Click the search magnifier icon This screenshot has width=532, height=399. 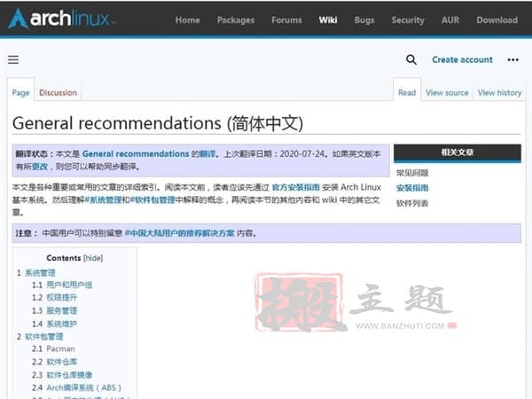point(411,59)
